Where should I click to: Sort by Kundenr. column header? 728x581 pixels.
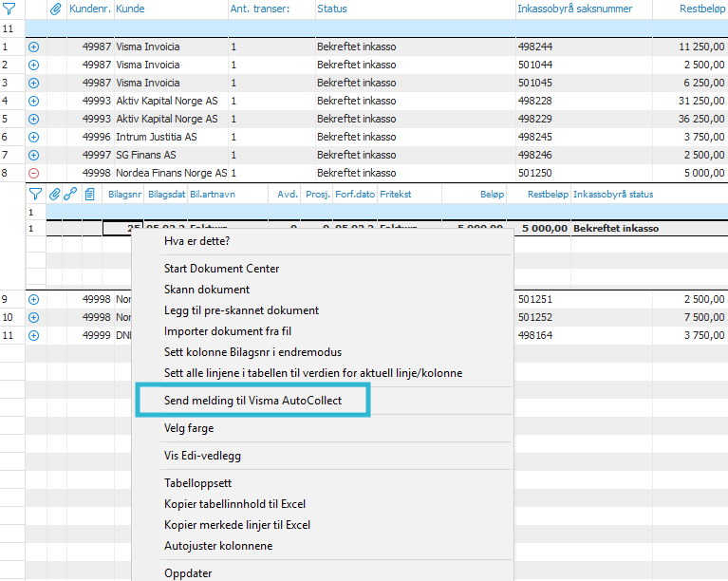(x=90, y=9)
